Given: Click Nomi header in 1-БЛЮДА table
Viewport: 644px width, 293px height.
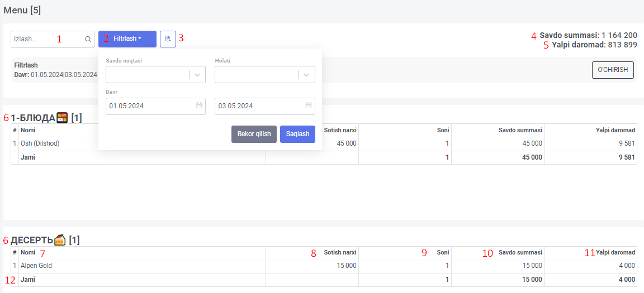Looking at the screenshot, I should tap(28, 130).
